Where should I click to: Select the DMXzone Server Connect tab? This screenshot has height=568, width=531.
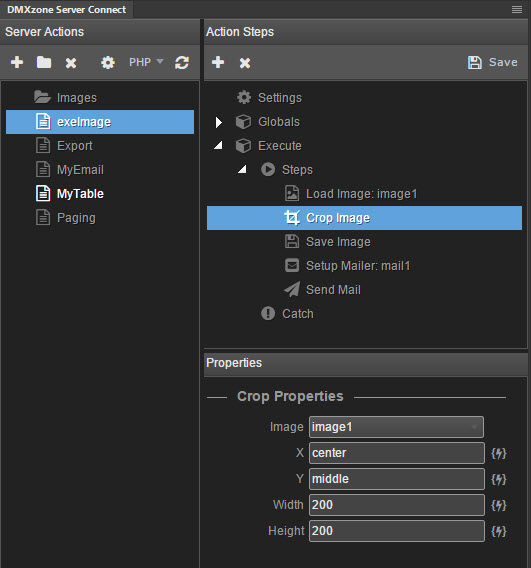pos(67,9)
